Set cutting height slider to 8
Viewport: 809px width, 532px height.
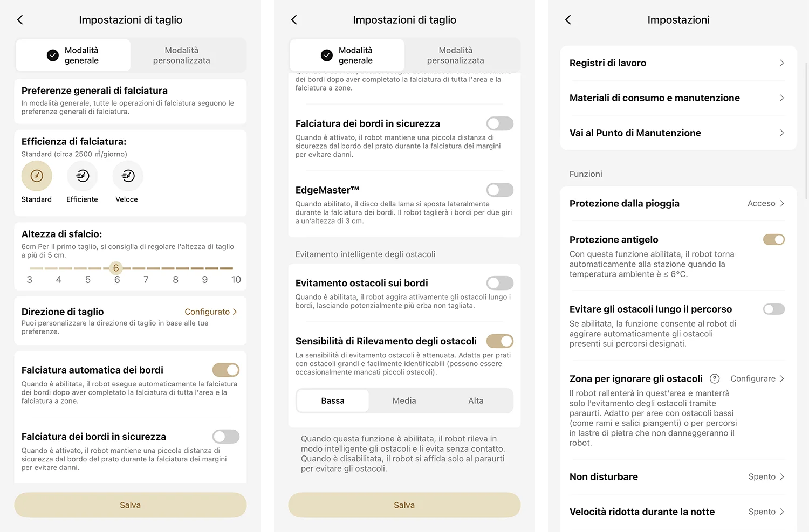tap(175, 268)
